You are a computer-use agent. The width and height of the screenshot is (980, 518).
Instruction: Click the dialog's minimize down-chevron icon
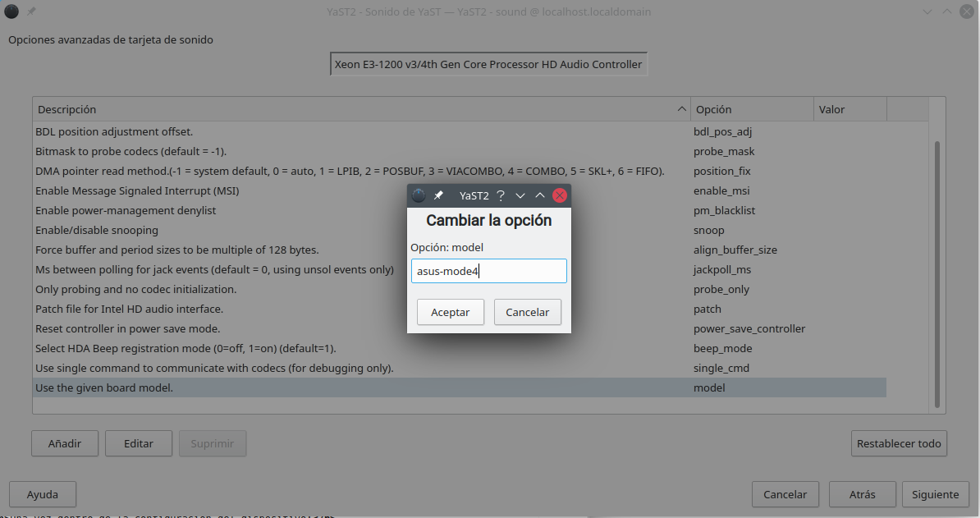(520, 195)
